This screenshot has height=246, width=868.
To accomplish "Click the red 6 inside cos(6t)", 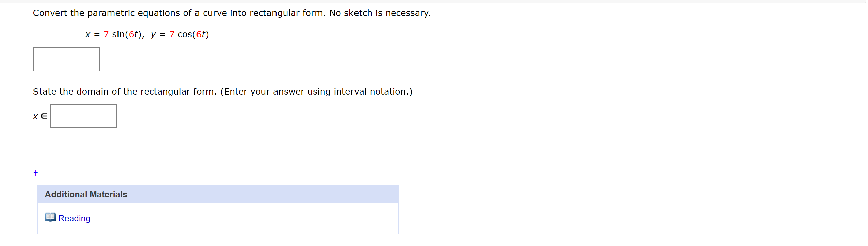I will pyautogui.click(x=199, y=34).
